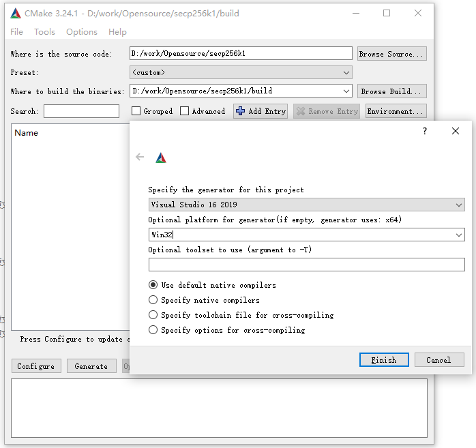Open the Tools menu
The image size is (476, 448).
44,32
